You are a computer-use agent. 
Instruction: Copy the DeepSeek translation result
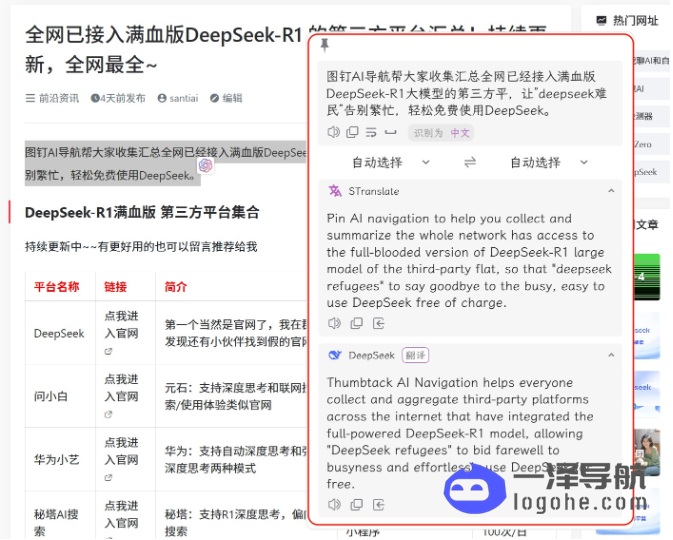pos(356,505)
